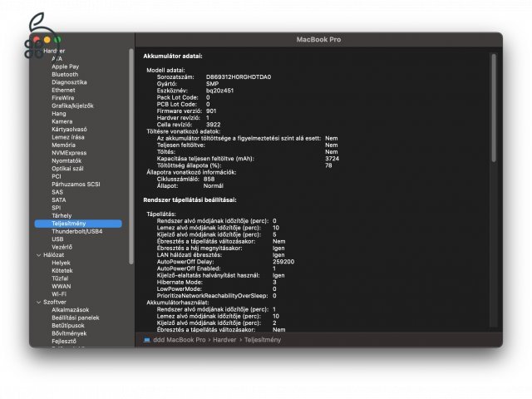The height and width of the screenshot is (399, 532).
Task: Click the full charge capacity value 3724
Action: [332, 159]
